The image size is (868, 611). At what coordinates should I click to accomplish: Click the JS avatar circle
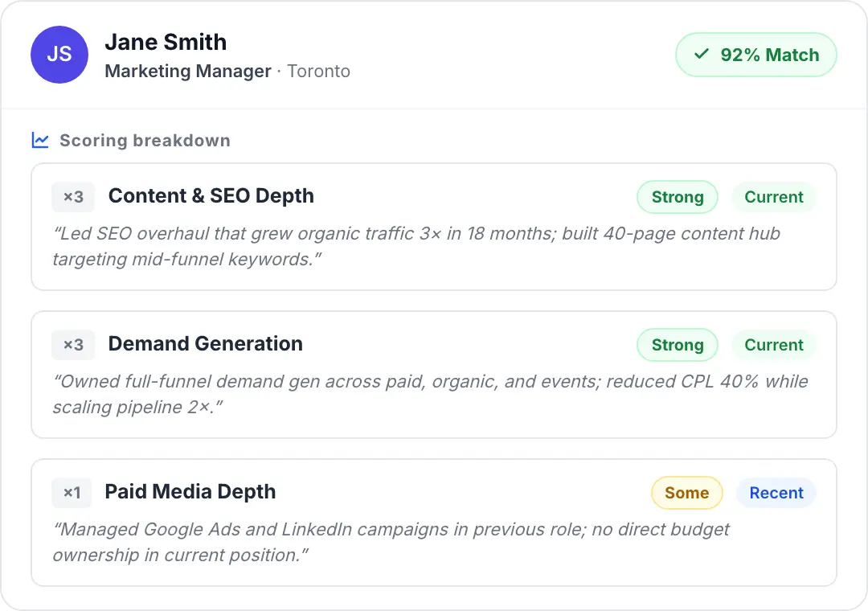coord(59,55)
